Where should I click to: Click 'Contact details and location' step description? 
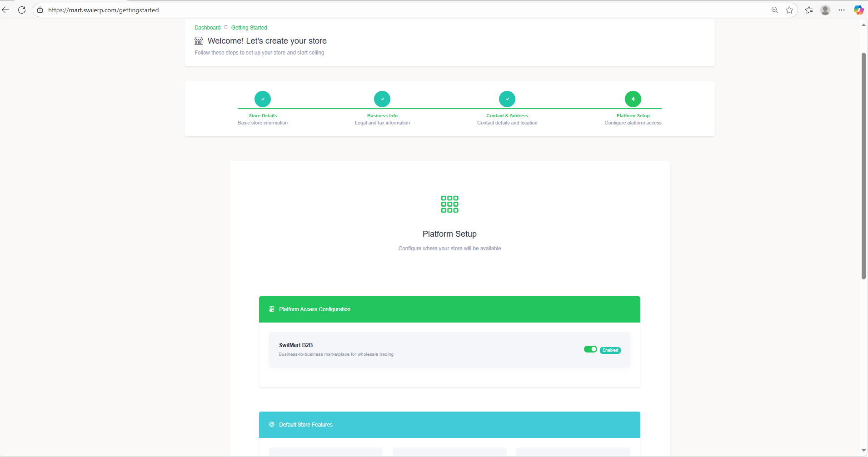point(507,123)
